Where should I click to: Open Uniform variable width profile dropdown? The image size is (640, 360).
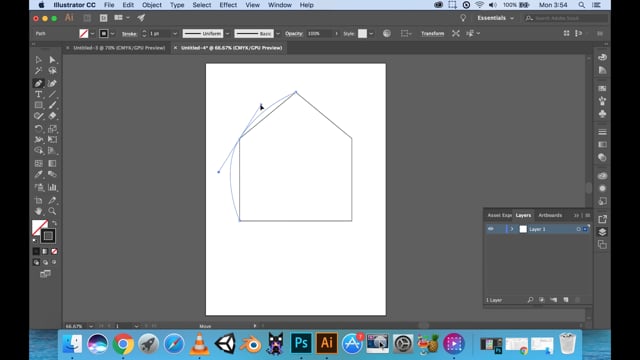(x=227, y=33)
